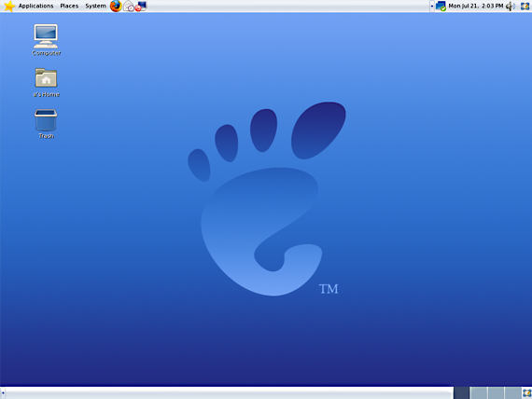The height and width of the screenshot is (399, 532).
Task: Open the System menu
Action: click(x=95, y=6)
